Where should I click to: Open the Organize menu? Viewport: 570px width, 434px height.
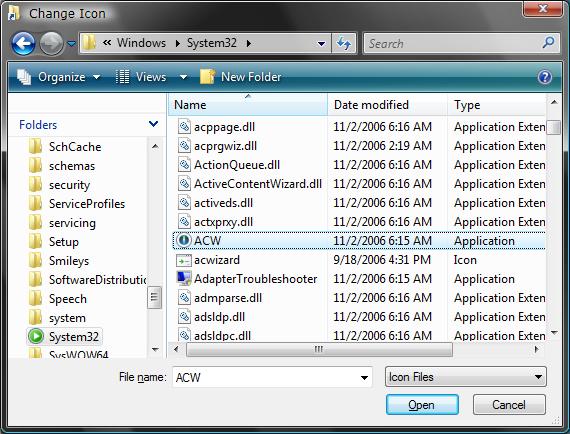pyautogui.click(x=59, y=77)
